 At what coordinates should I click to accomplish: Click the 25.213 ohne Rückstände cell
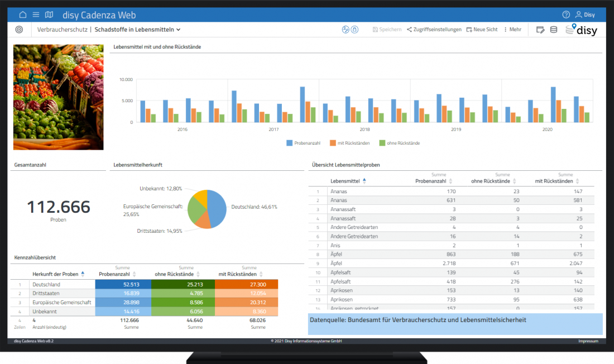coord(183,285)
